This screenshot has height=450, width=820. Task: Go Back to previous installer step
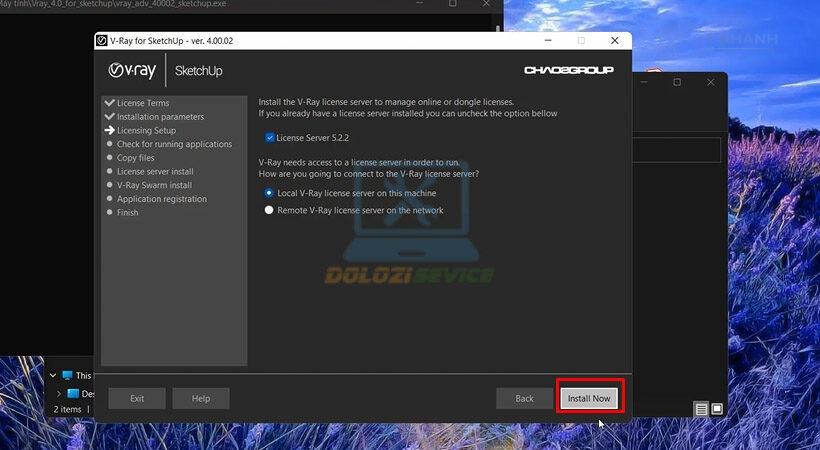pyautogui.click(x=525, y=398)
